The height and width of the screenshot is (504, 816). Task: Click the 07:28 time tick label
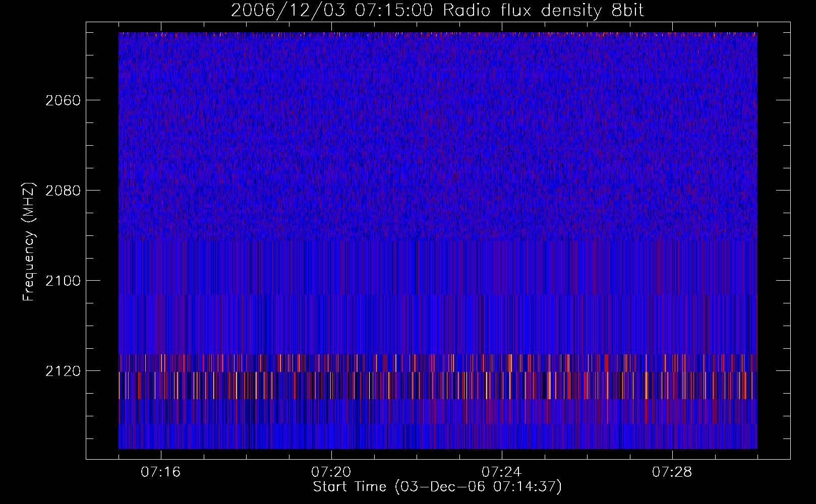coord(672,472)
